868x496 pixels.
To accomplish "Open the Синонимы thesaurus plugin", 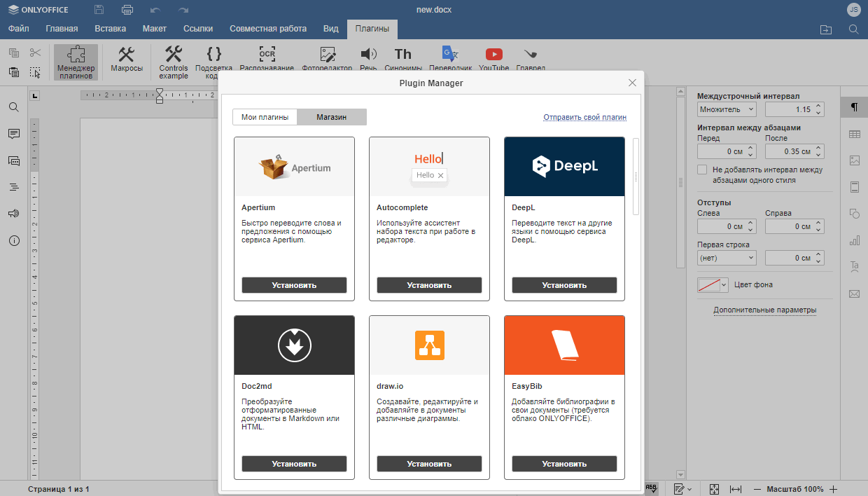I will [403, 59].
